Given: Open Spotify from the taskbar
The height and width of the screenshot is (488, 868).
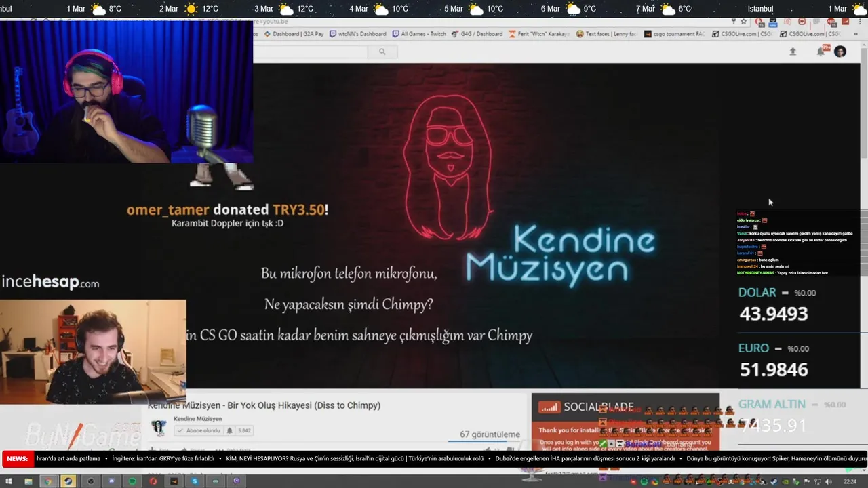Looking at the screenshot, I should click(x=132, y=481).
